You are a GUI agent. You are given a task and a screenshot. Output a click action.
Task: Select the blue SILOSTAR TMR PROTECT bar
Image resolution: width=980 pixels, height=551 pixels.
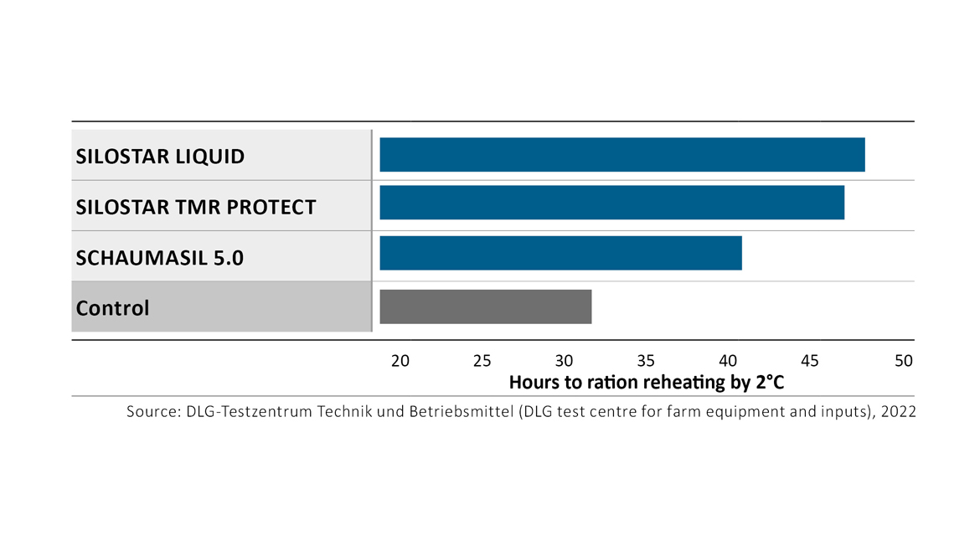pos(611,203)
